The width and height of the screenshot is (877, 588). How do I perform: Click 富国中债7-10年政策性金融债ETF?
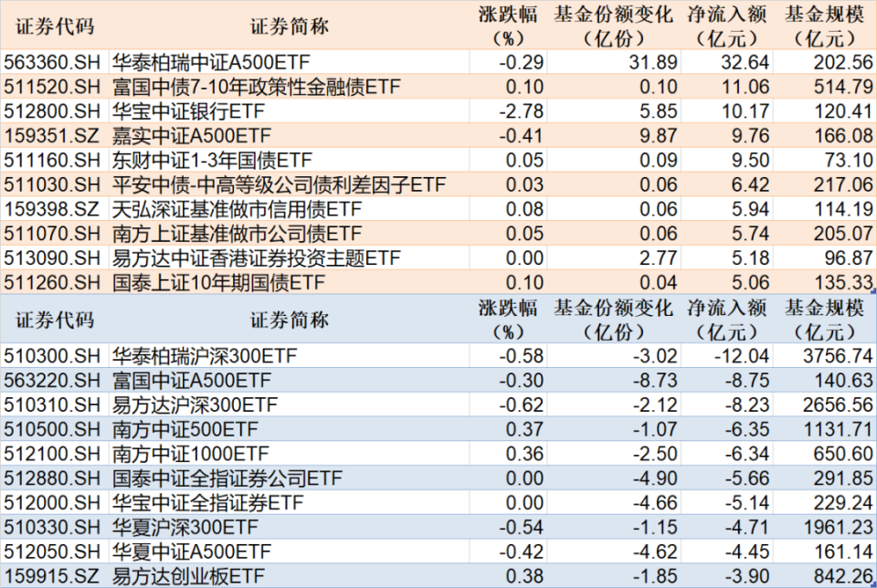(x=256, y=87)
